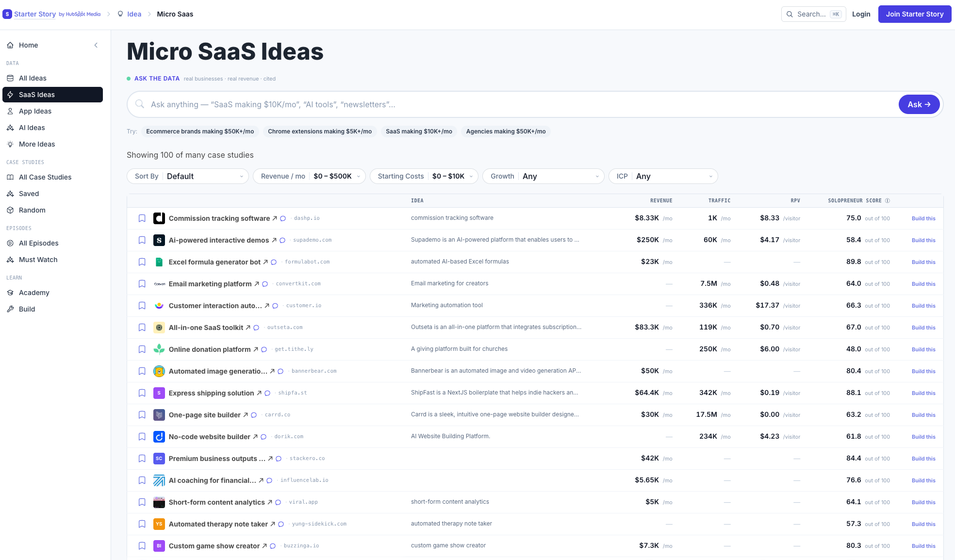This screenshot has width=955, height=560.
Task: Click the dorik.com logo
Action: pos(159,437)
